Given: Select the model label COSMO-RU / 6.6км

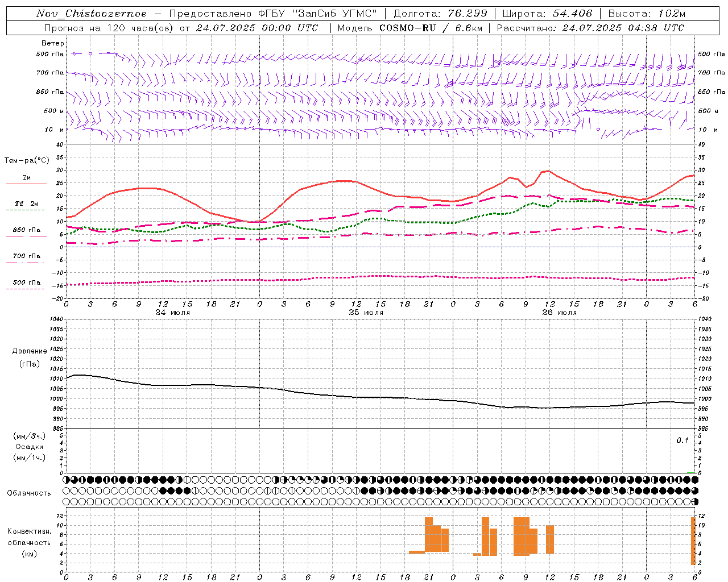Looking at the screenshot, I should tap(431, 28).
